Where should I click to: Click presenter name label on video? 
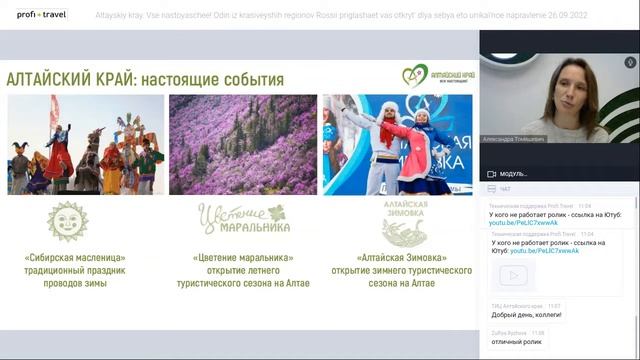(x=513, y=139)
